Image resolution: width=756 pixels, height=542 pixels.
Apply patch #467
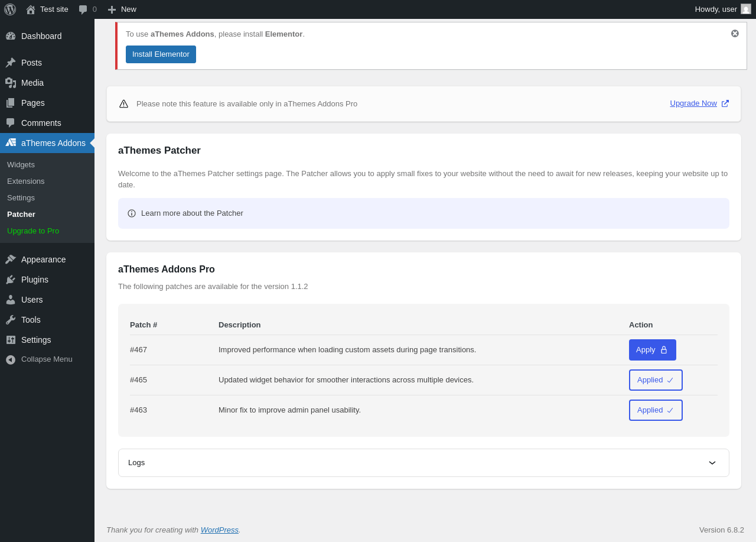coord(653,350)
